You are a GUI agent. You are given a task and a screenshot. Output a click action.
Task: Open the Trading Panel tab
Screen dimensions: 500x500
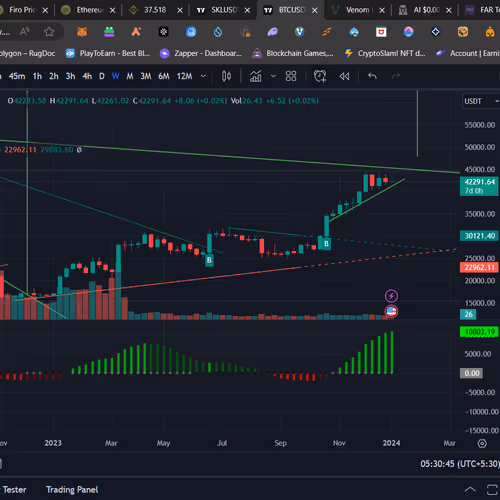pos(72,490)
